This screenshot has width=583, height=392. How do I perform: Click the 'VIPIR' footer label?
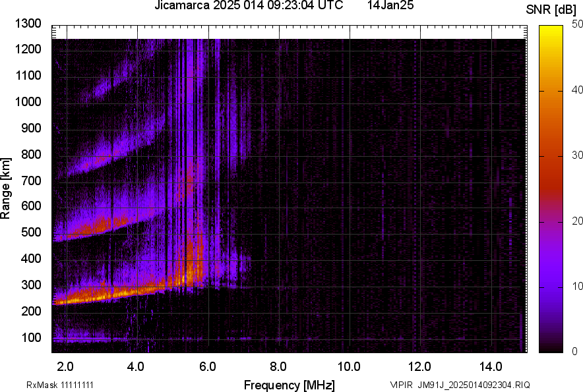point(401,385)
